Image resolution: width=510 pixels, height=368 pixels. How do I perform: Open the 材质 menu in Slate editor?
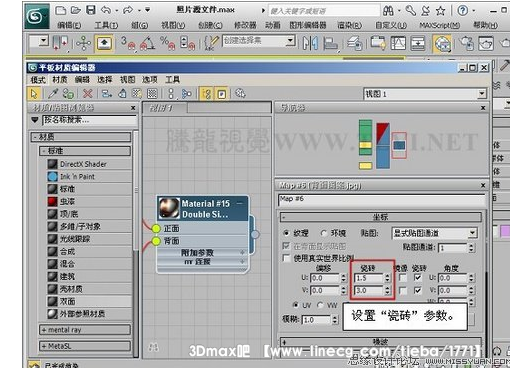pos(60,79)
